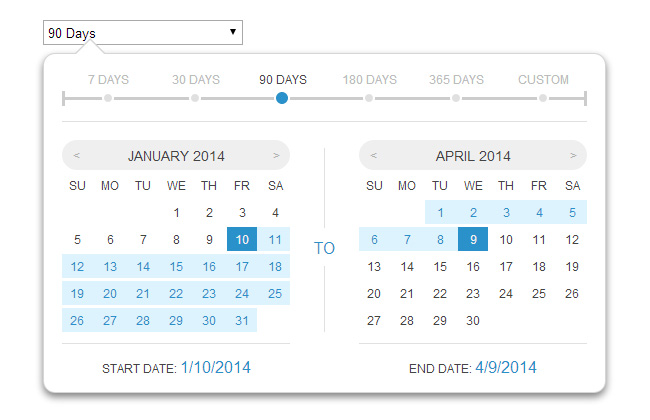This screenshot has height=420, width=650.
Task: Pick January 31 in left calendar
Action: 242,321
